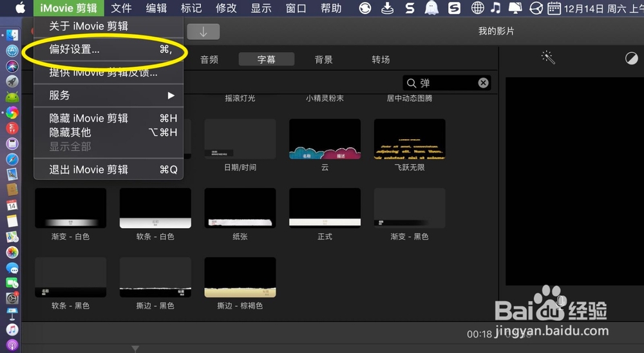Select the 飞跃无限 title thumbnail
The height and width of the screenshot is (353, 644).
[x=410, y=139]
